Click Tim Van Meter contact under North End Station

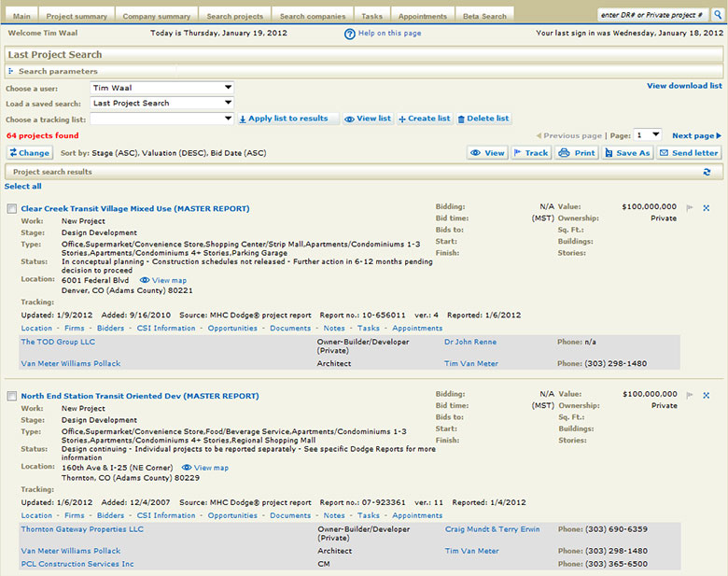tap(471, 551)
